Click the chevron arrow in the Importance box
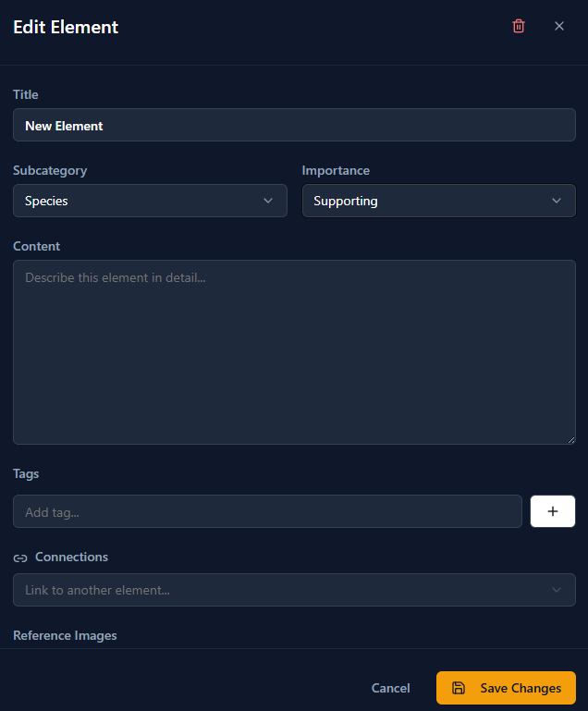This screenshot has height=711, width=588. (x=557, y=201)
